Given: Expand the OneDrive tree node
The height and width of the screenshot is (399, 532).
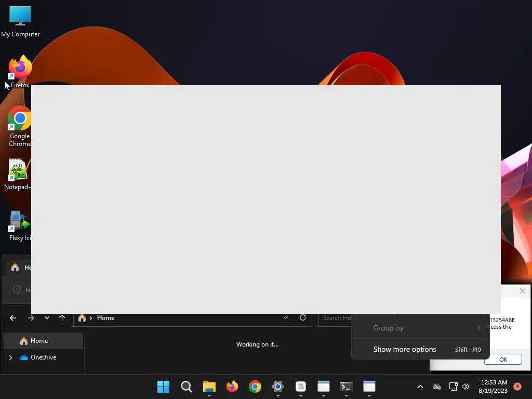Looking at the screenshot, I should [10, 357].
